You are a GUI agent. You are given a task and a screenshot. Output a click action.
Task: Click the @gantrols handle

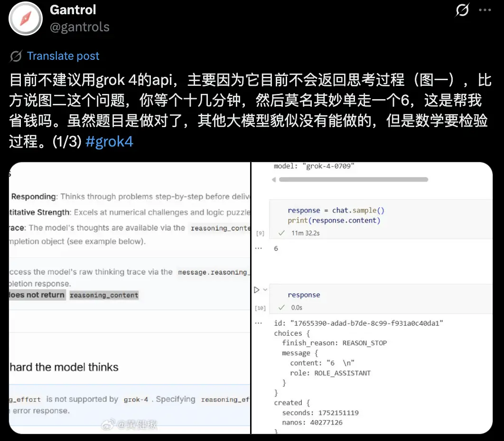click(80, 28)
